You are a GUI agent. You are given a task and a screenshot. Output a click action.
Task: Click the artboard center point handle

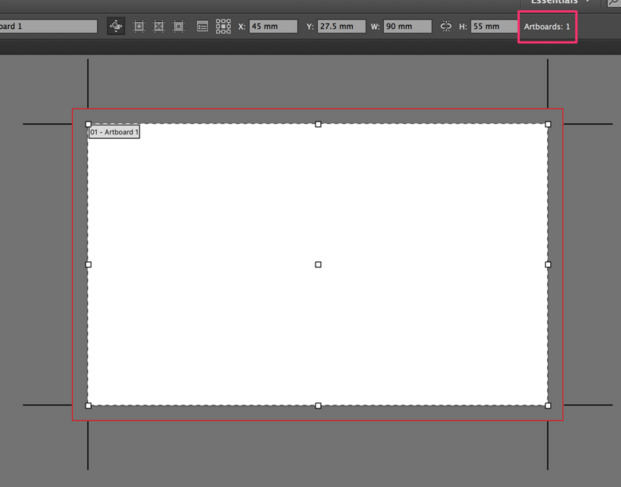tap(318, 264)
